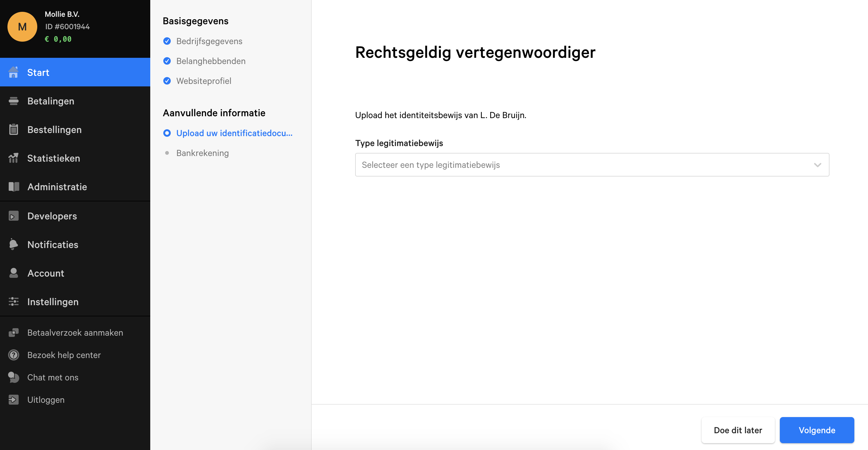Select Betaalverzoek aanmaken link
Viewport: 868px width, 450px height.
coord(75,333)
